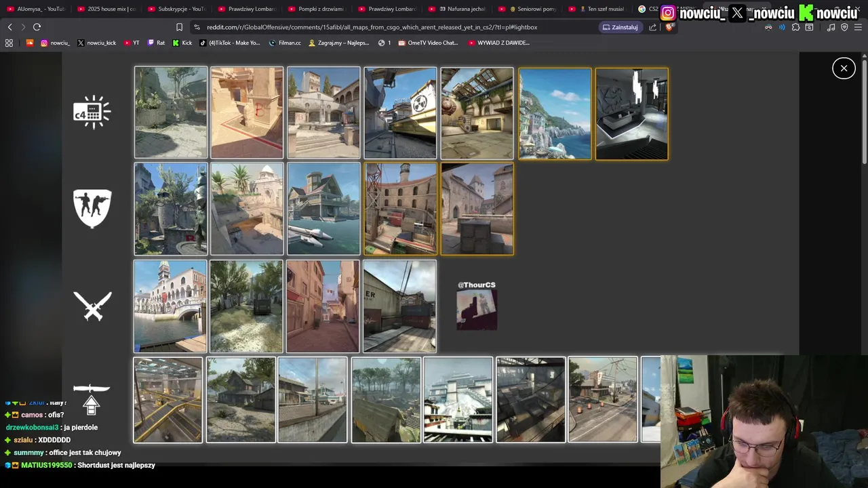The height and width of the screenshot is (488, 868).
Task: Select the brick arena with scaffolding thumbnail
Action: click(x=400, y=209)
